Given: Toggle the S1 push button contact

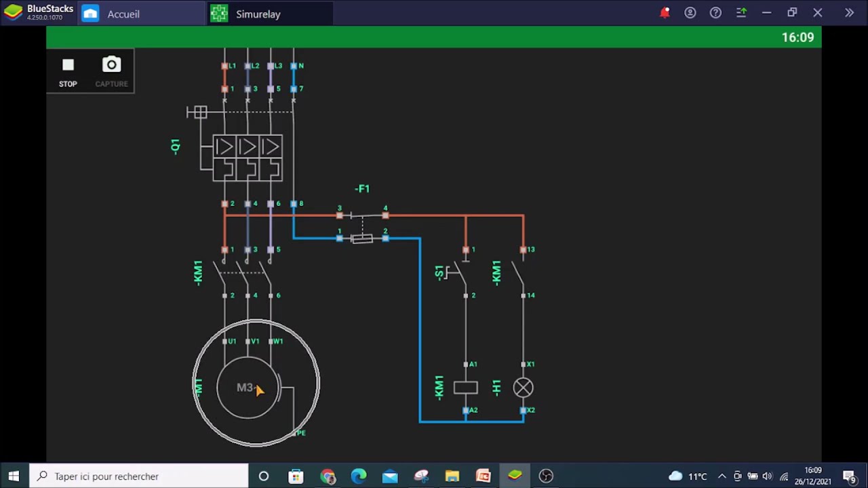Looking at the screenshot, I should [x=458, y=272].
